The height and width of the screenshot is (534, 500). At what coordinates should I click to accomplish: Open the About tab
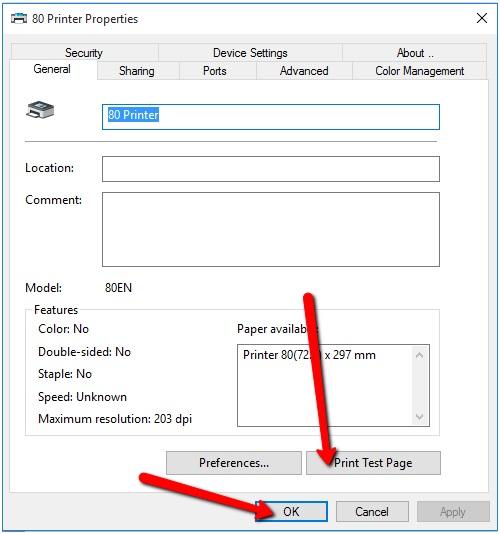pyautogui.click(x=415, y=53)
